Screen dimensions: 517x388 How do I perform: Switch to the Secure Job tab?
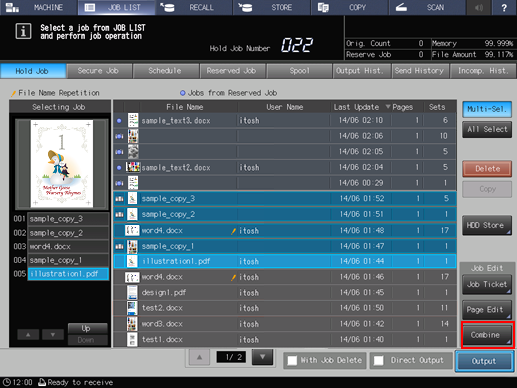click(x=99, y=71)
